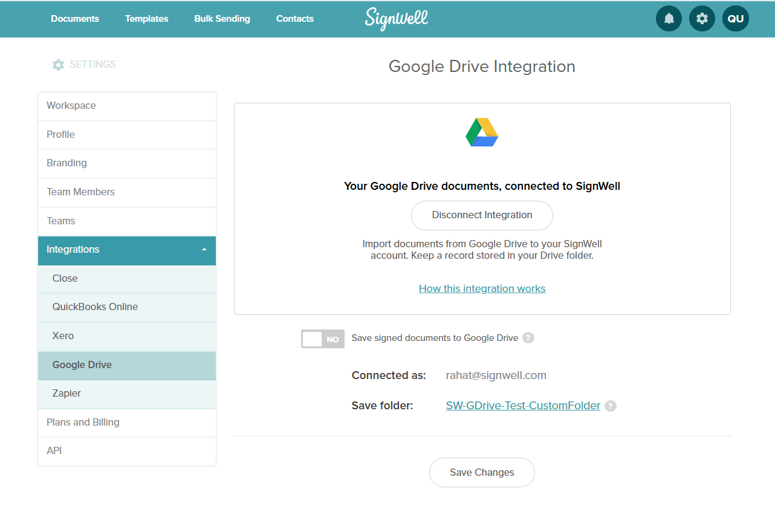775x532 pixels.
Task: Open the SW-GDrive-Test-CustomFolder link
Action: tap(523, 406)
